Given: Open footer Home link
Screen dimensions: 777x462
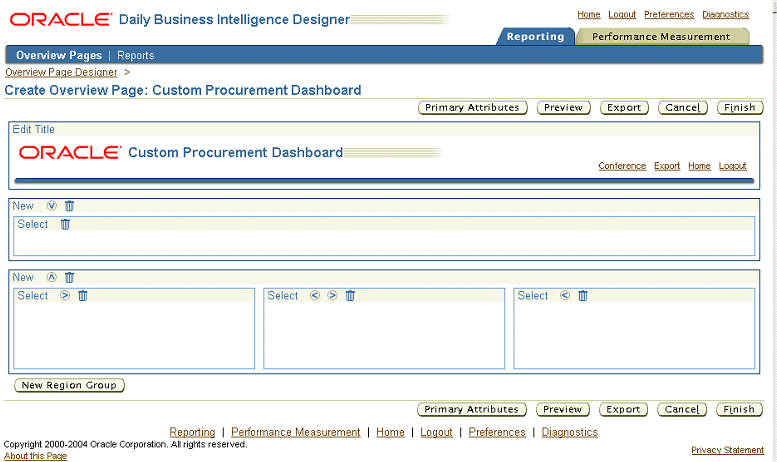Looking at the screenshot, I should [x=390, y=432].
